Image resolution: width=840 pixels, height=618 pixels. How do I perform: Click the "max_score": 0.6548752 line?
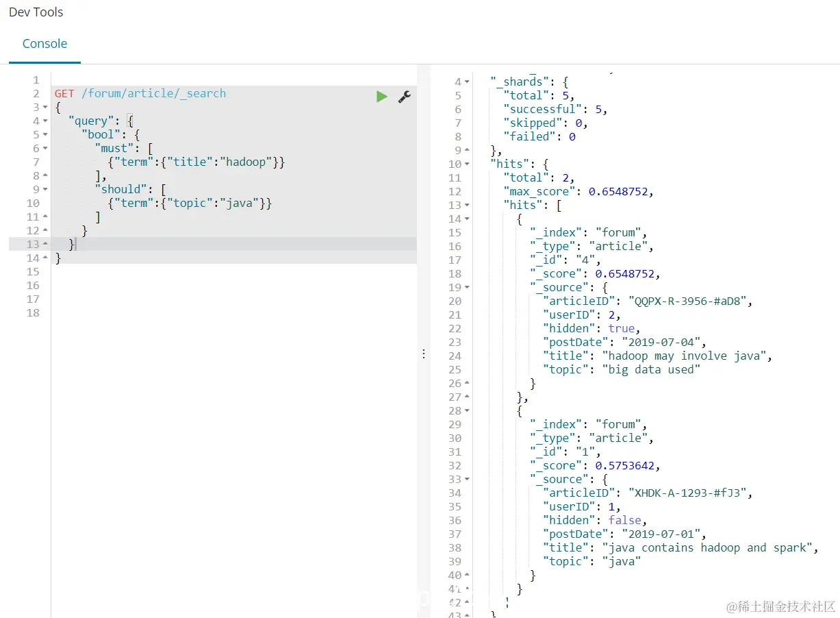click(578, 192)
